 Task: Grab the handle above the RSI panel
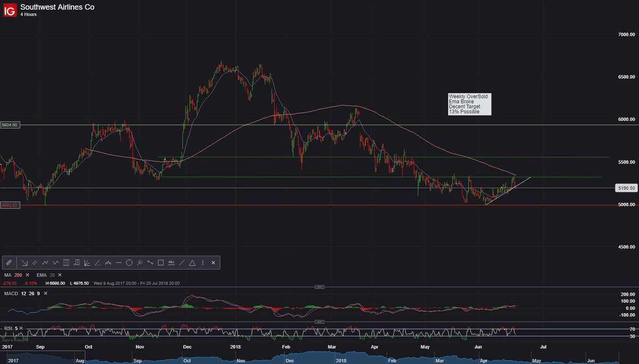(x=319, y=322)
